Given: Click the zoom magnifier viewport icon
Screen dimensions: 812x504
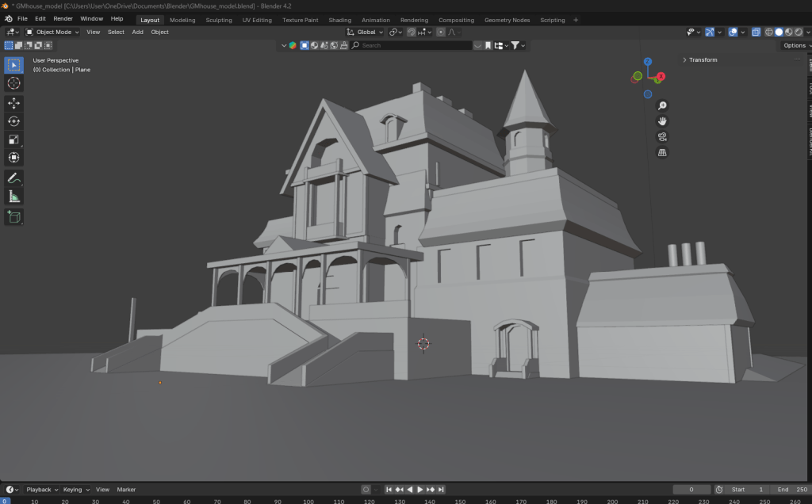Looking at the screenshot, I should click(662, 105).
